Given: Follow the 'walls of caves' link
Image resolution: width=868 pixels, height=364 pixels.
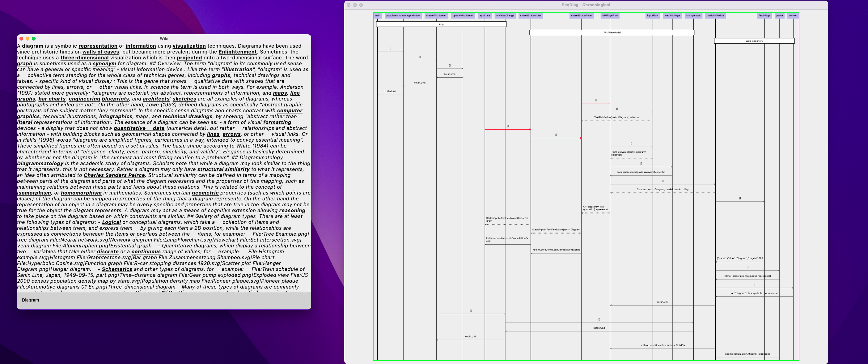Looking at the screenshot, I should tap(101, 52).
